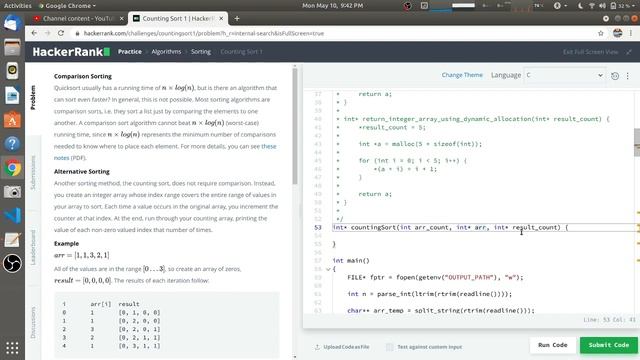Open the Leaderboard side tab

33,247
